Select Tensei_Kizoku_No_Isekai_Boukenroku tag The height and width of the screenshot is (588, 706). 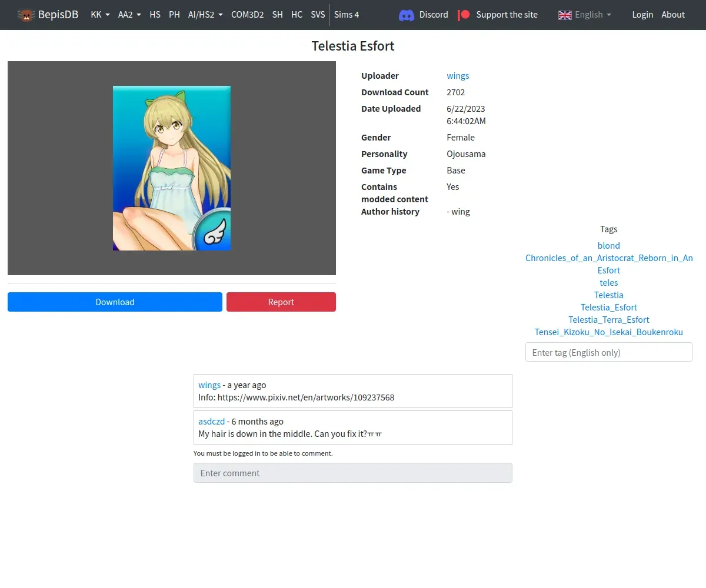tap(609, 332)
